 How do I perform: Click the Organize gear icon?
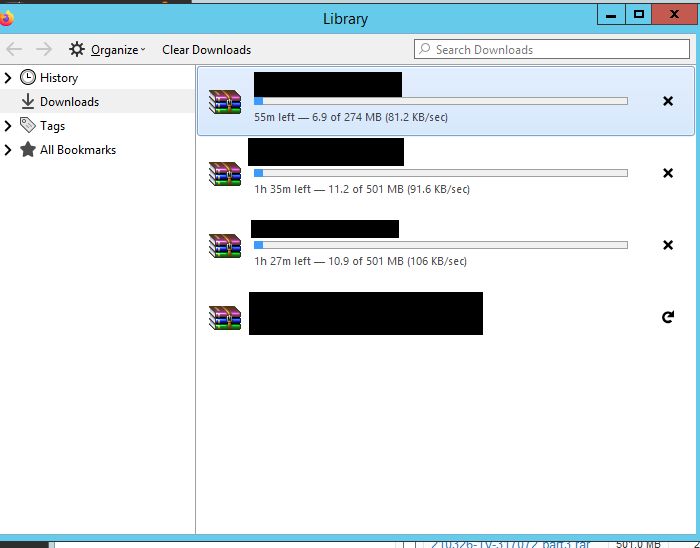tap(77, 49)
